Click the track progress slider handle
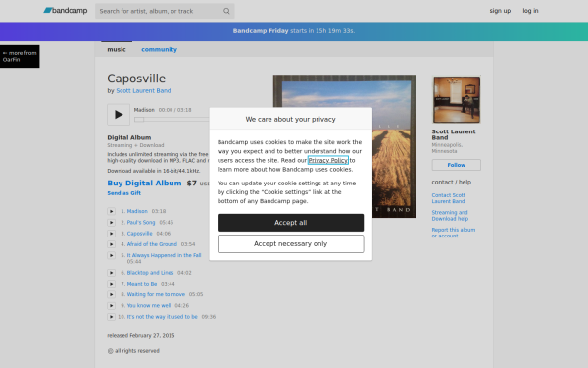The image size is (588, 368). (139, 120)
